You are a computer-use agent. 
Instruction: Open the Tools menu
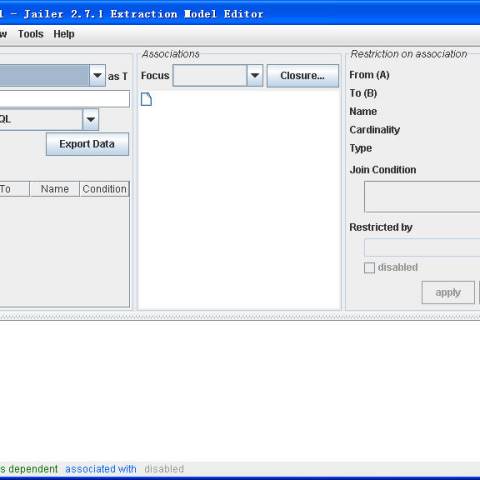click(x=31, y=34)
